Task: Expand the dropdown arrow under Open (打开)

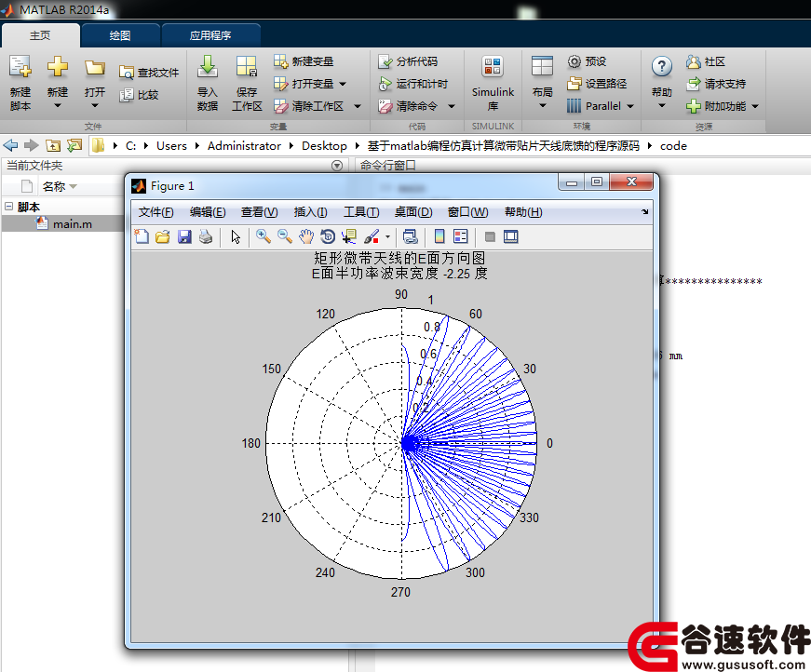Action: coord(95,106)
